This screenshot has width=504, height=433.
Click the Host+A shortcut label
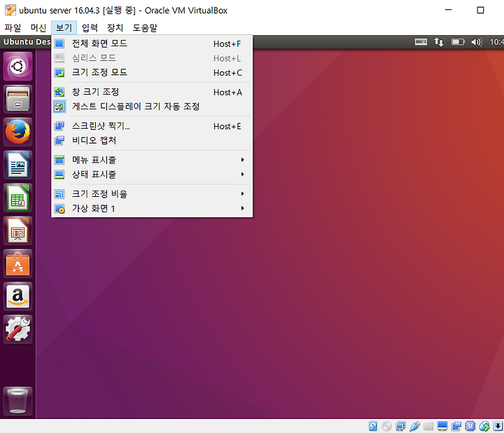click(x=227, y=92)
